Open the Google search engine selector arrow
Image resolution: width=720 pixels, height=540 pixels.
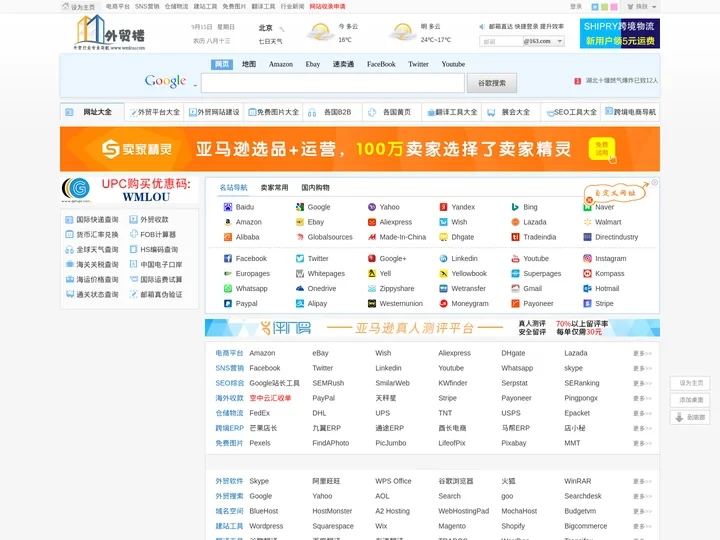tap(195, 85)
